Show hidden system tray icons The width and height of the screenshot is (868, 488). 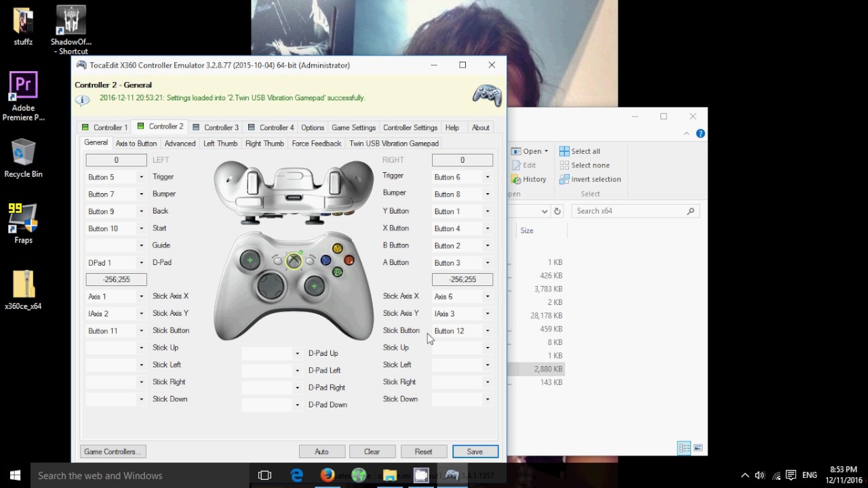(745, 475)
